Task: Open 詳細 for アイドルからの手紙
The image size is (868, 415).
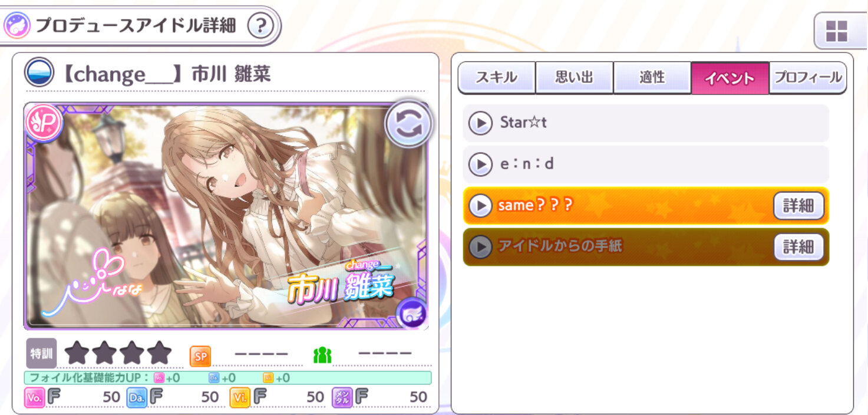Action: tap(798, 247)
